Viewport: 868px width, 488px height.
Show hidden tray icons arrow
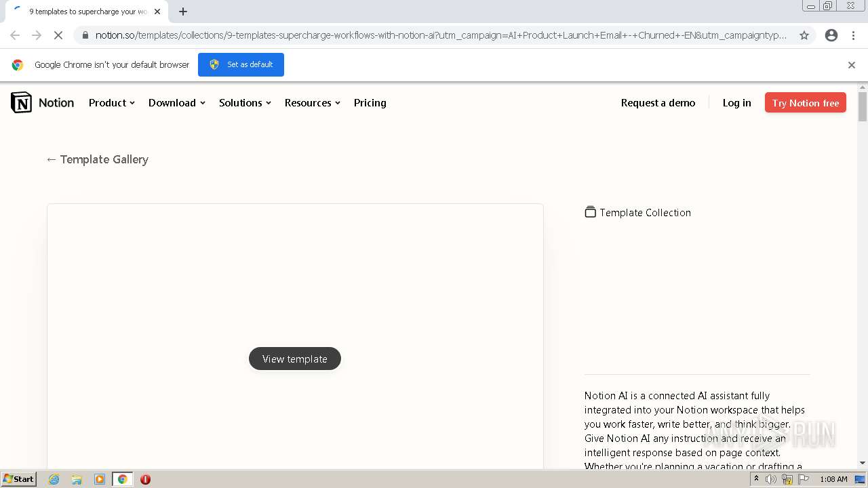(756, 479)
